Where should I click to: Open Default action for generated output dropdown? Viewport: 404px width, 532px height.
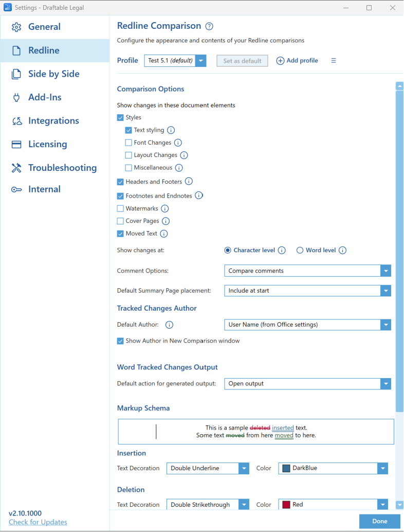tap(307, 384)
